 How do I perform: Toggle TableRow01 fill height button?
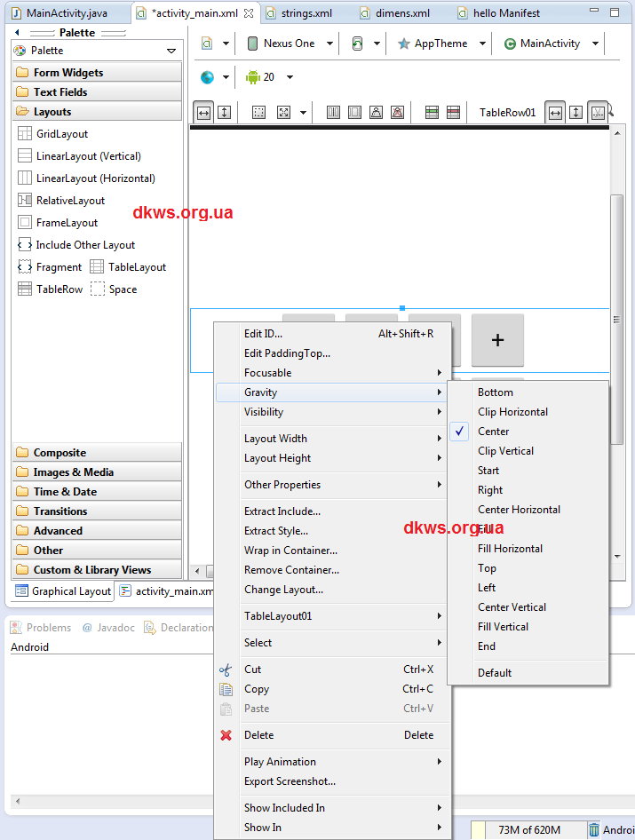coord(576,113)
